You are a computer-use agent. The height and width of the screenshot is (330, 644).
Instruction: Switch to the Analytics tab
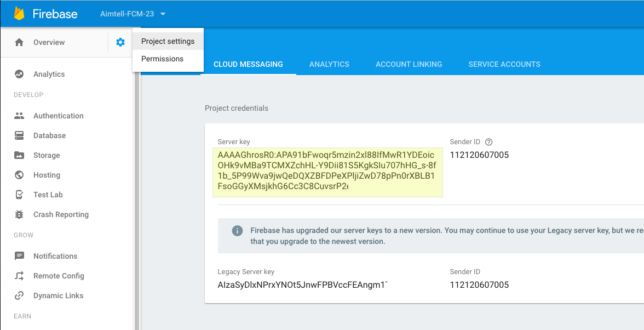click(x=330, y=65)
